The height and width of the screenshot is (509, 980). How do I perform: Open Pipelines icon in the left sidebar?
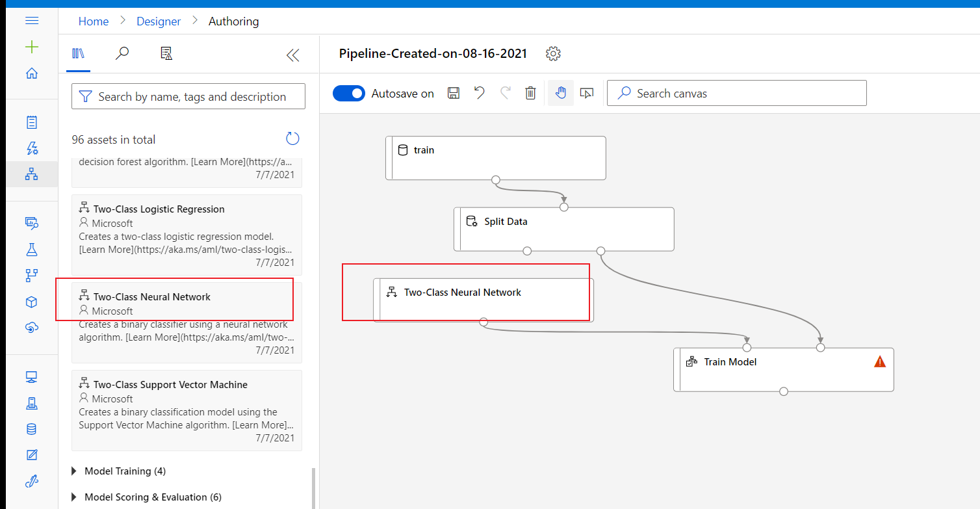(x=32, y=276)
